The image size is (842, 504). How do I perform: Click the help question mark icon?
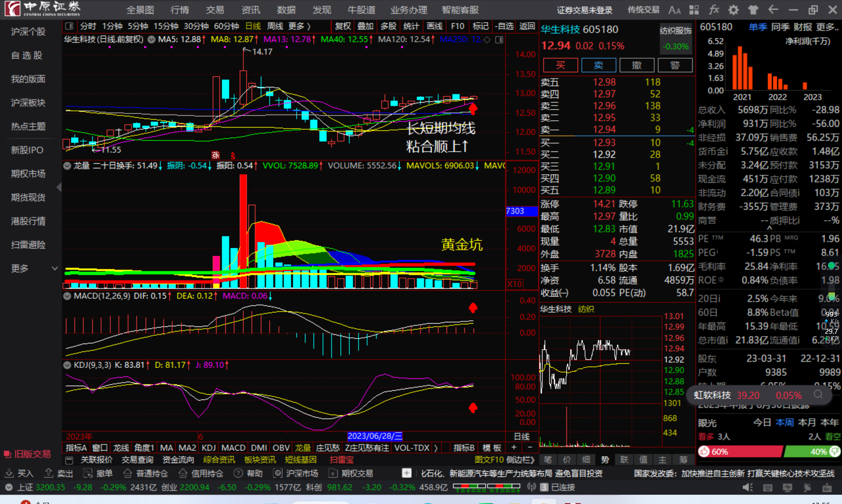click(238, 473)
